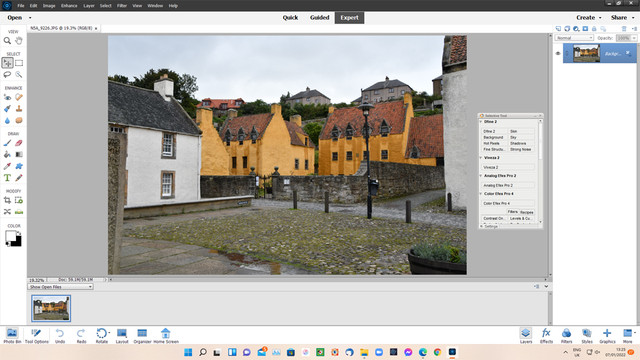Toggle the Tool Options panel

(36, 336)
